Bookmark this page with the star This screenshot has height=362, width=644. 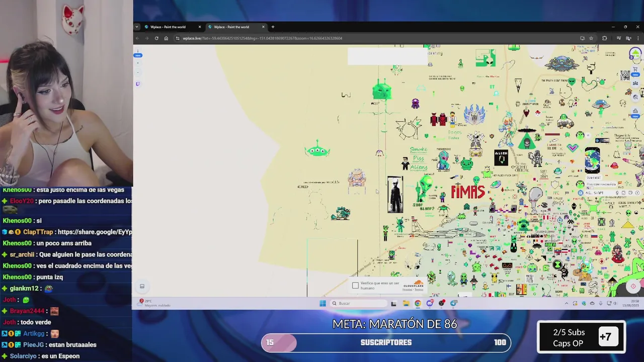[x=591, y=38]
